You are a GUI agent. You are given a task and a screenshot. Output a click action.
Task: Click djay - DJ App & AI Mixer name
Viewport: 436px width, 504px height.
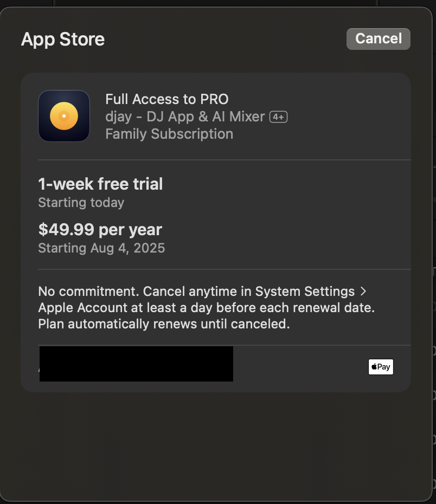185,117
